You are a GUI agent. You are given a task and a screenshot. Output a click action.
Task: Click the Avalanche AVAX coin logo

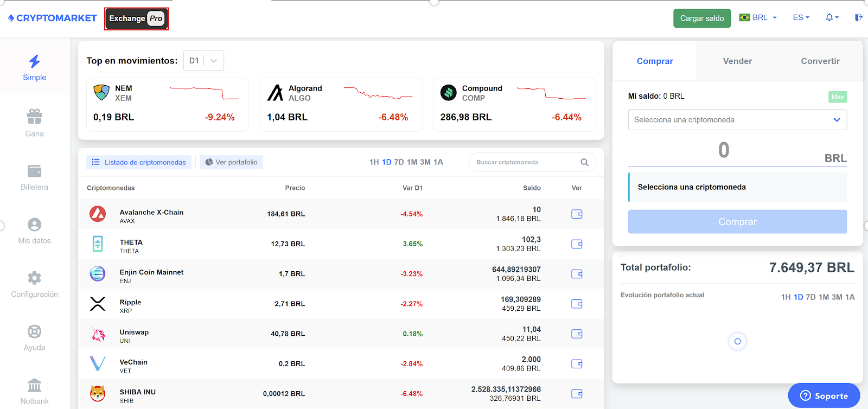click(x=98, y=214)
